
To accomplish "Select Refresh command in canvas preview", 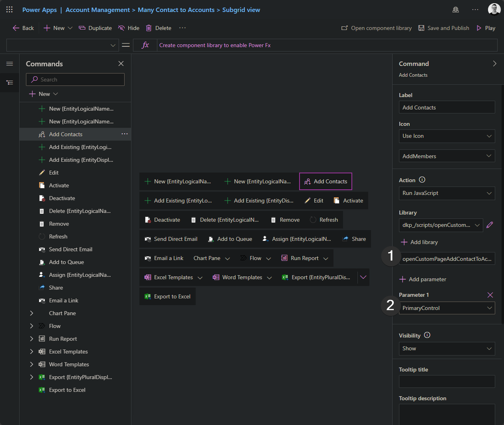I will tap(324, 220).
